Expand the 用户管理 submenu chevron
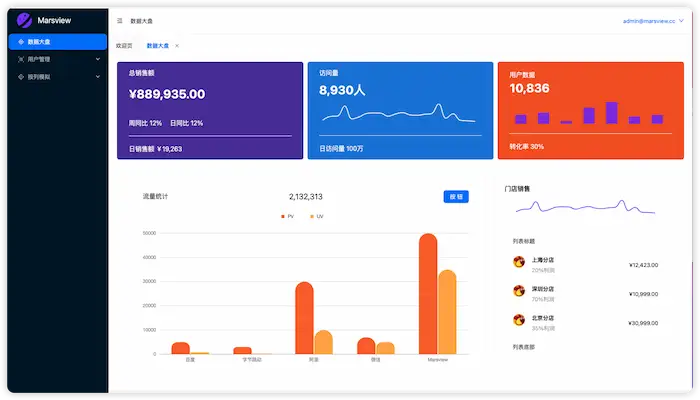This screenshot has height=400, width=700. [98, 59]
